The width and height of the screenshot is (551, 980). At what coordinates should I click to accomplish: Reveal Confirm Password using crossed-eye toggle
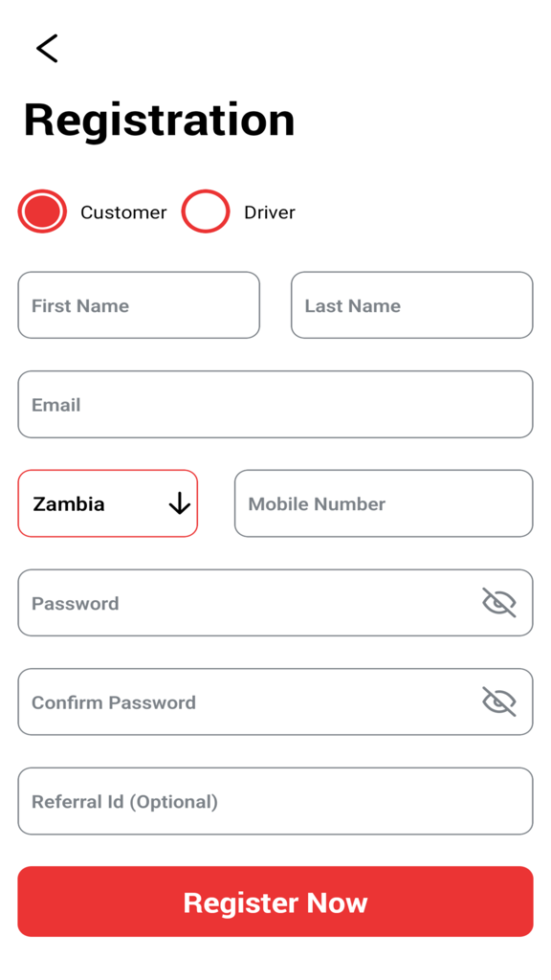point(498,702)
